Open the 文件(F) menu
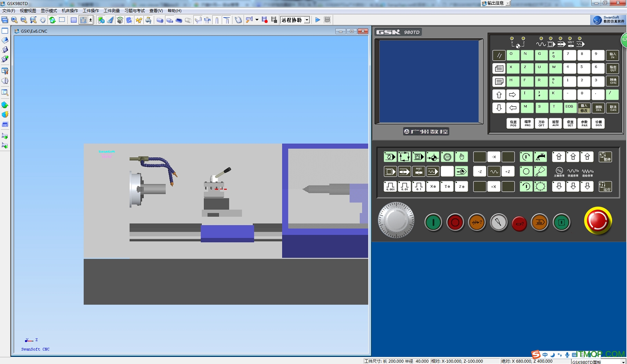Screen dimensions: 627x364 9,11
